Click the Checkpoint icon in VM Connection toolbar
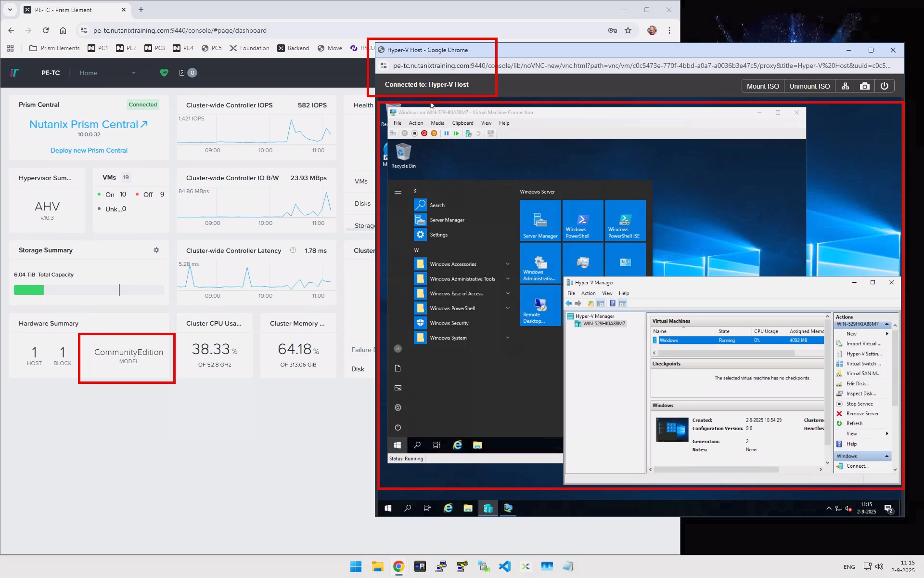This screenshot has width=924, height=578. (468, 133)
